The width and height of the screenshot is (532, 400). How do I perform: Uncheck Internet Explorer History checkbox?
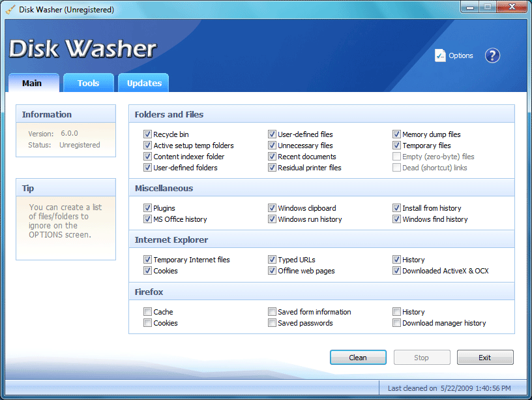coord(396,260)
